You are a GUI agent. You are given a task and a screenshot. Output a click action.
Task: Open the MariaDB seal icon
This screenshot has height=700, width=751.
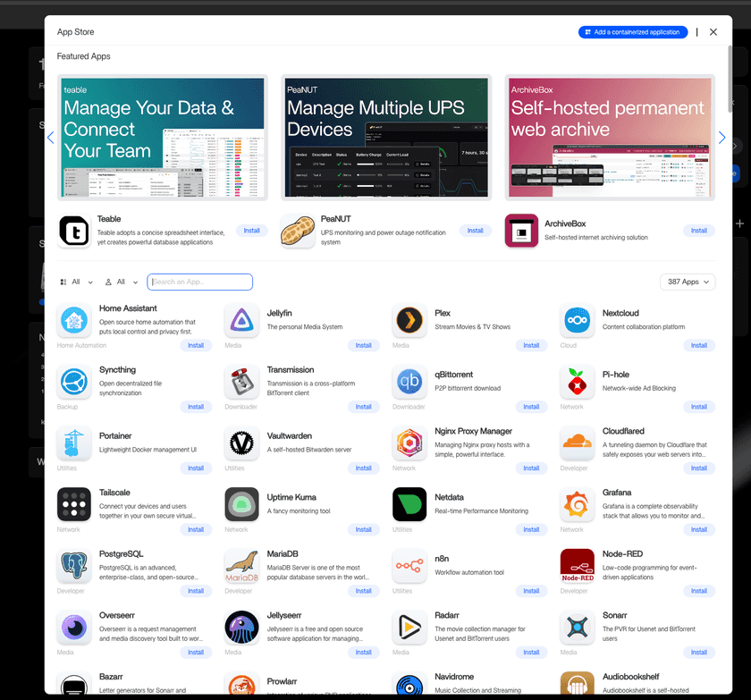241,566
